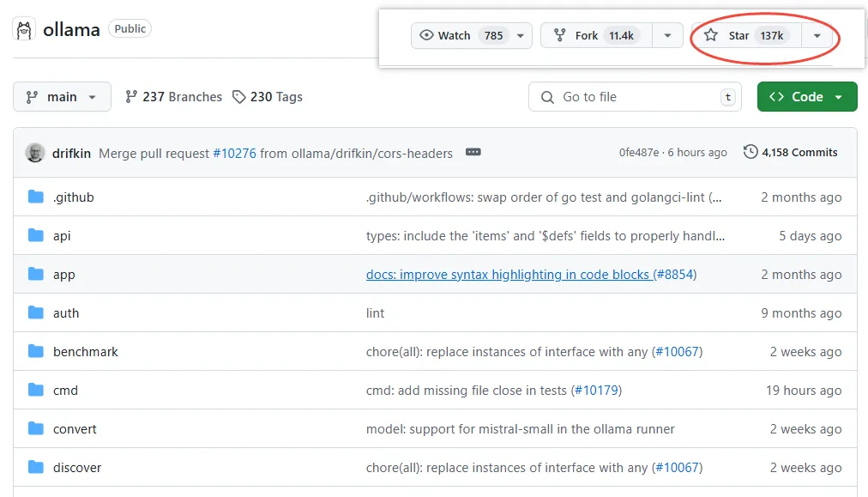Open the discover folder
The image size is (868, 497).
77,468
